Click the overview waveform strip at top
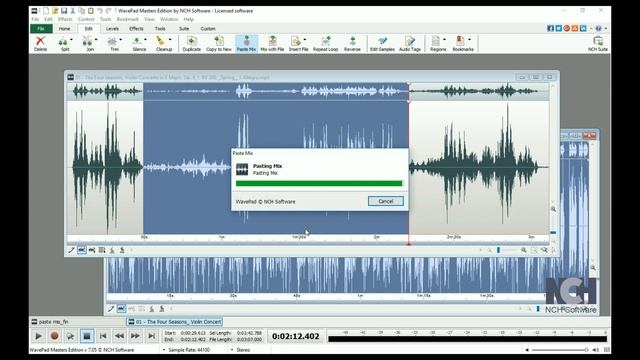The height and width of the screenshot is (360, 640). pos(308,91)
